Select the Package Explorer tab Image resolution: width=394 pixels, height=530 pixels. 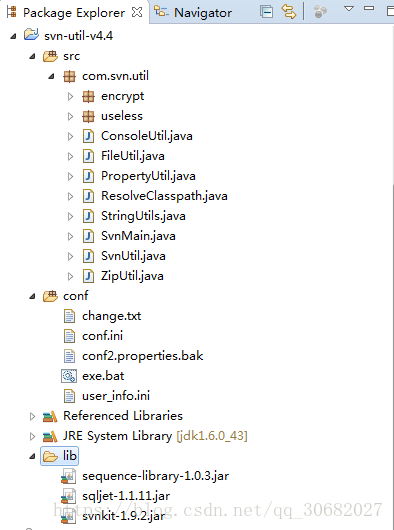74,13
